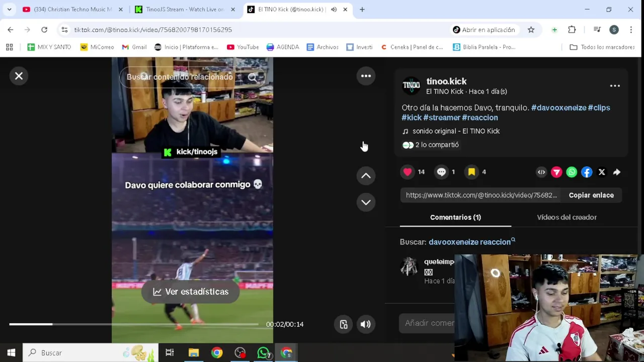Open the #clips hashtag
The image size is (644, 362).
coord(599,108)
